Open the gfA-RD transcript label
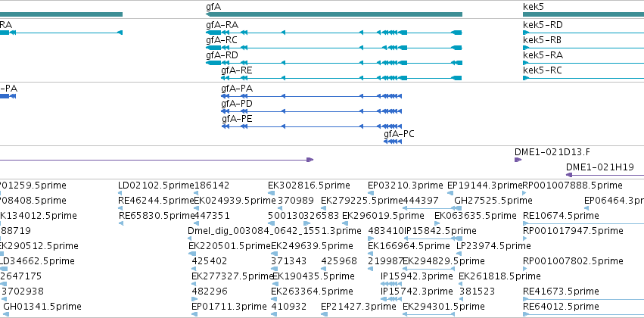Image resolution: width=644 pixels, height=318 pixels. pyautogui.click(x=222, y=55)
